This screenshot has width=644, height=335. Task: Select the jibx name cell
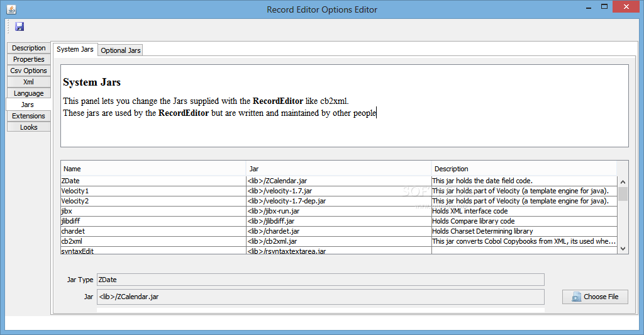point(153,212)
